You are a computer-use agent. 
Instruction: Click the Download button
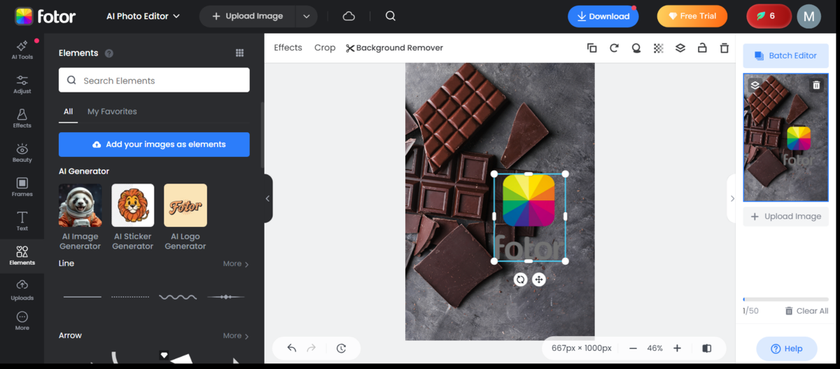(x=603, y=16)
